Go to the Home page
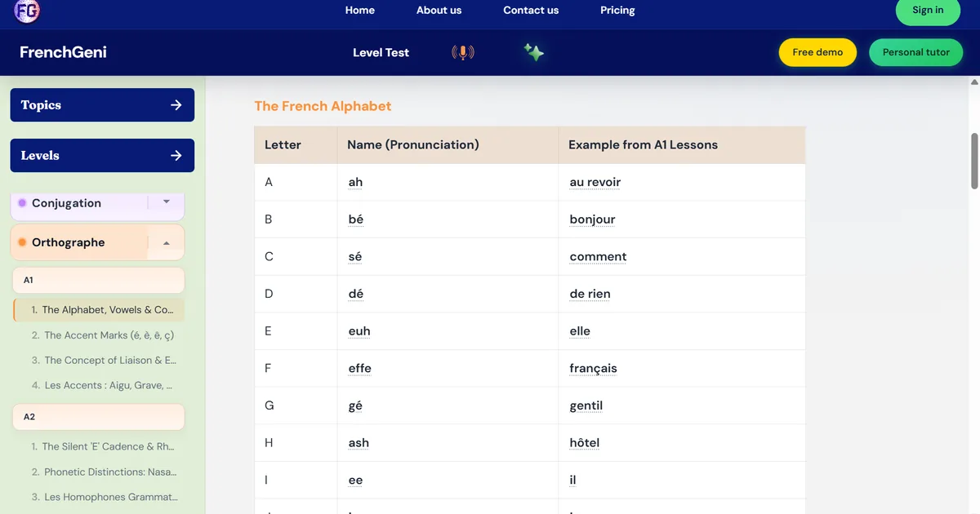The height and width of the screenshot is (514, 980). (x=360, y=11)
